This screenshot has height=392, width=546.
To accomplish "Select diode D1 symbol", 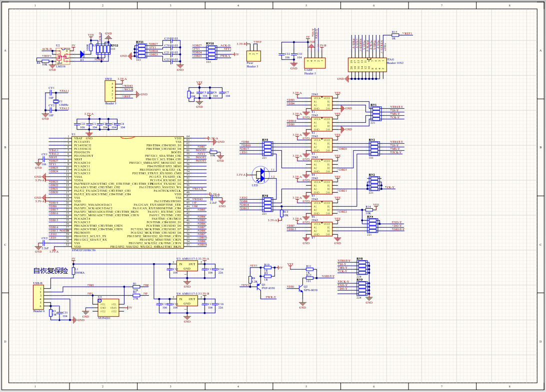I will click(x=82, y=54).
